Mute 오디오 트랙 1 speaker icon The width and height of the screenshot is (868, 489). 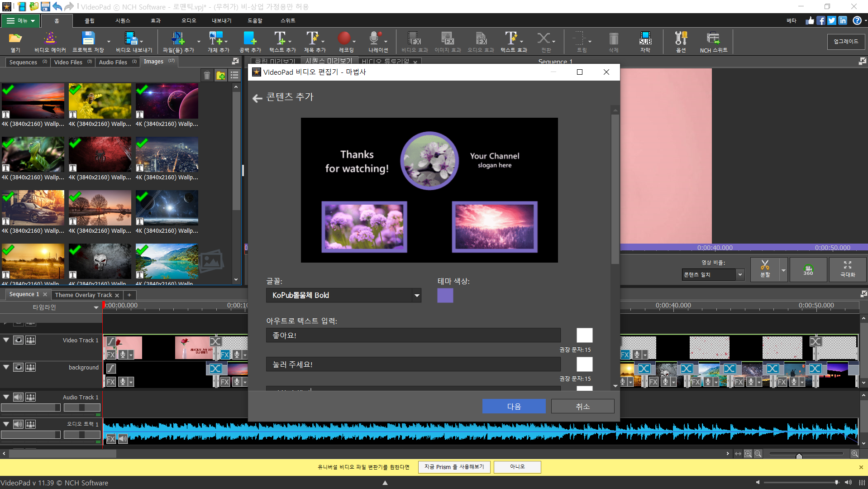click(18, 424)
